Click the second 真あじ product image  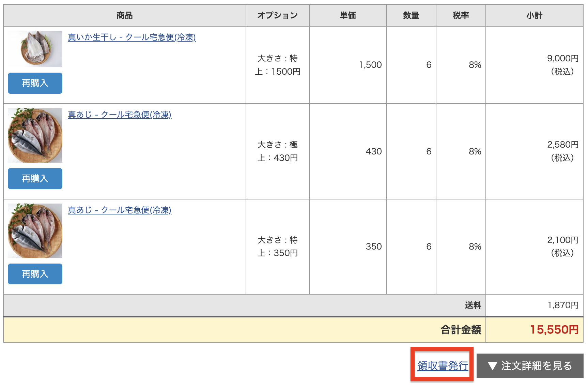34,230
